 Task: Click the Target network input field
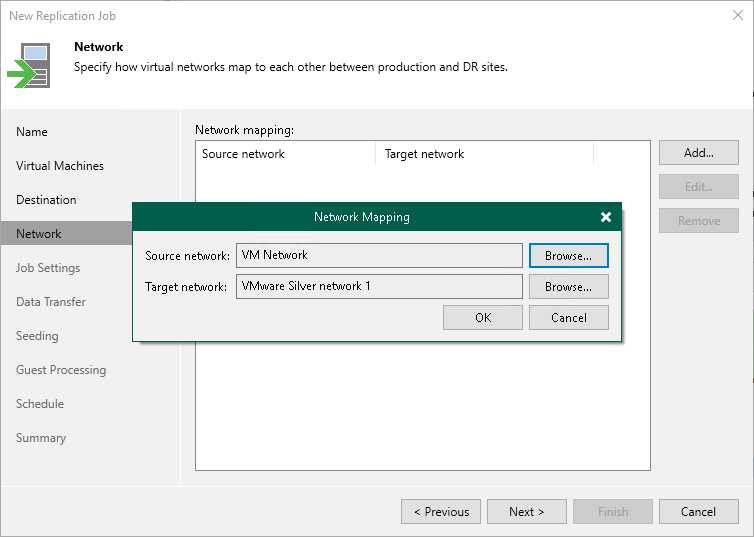coord(379,287)
